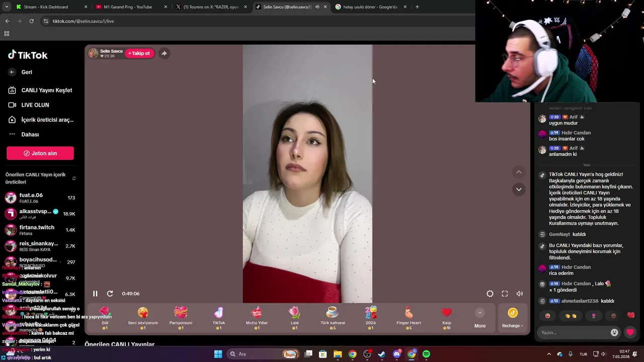Go back using Geri

20,72
